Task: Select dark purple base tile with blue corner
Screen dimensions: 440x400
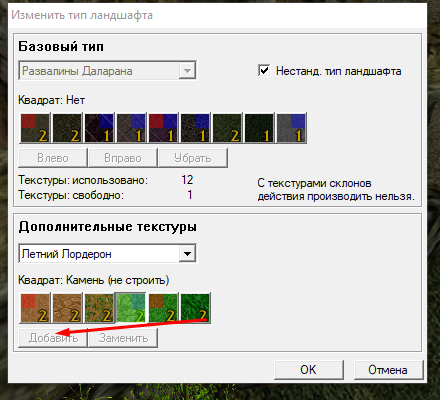Action: [x=99, y=128]
